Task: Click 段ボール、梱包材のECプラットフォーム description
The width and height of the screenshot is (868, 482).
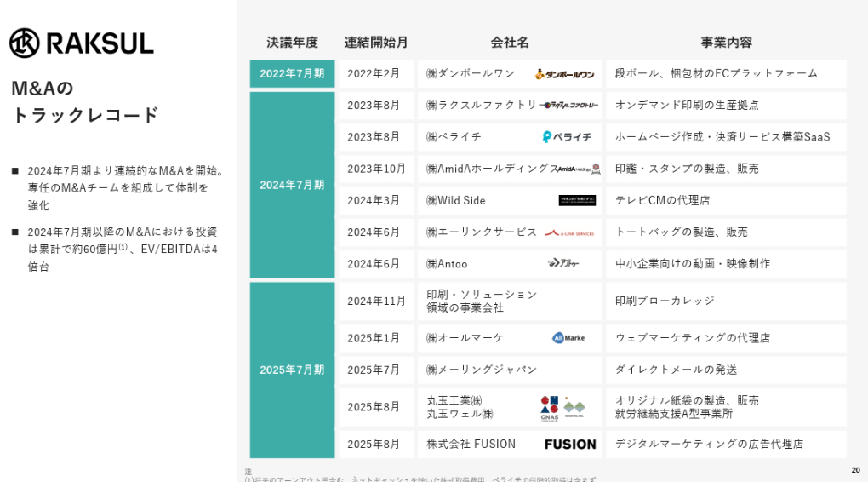Action: pyautogui.click(x=717, y=74)
